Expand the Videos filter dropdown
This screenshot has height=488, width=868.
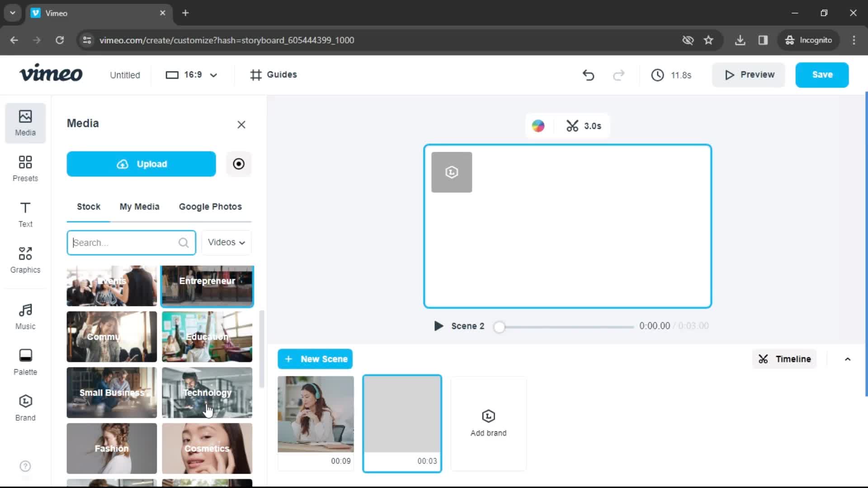[x=226, y=243]
